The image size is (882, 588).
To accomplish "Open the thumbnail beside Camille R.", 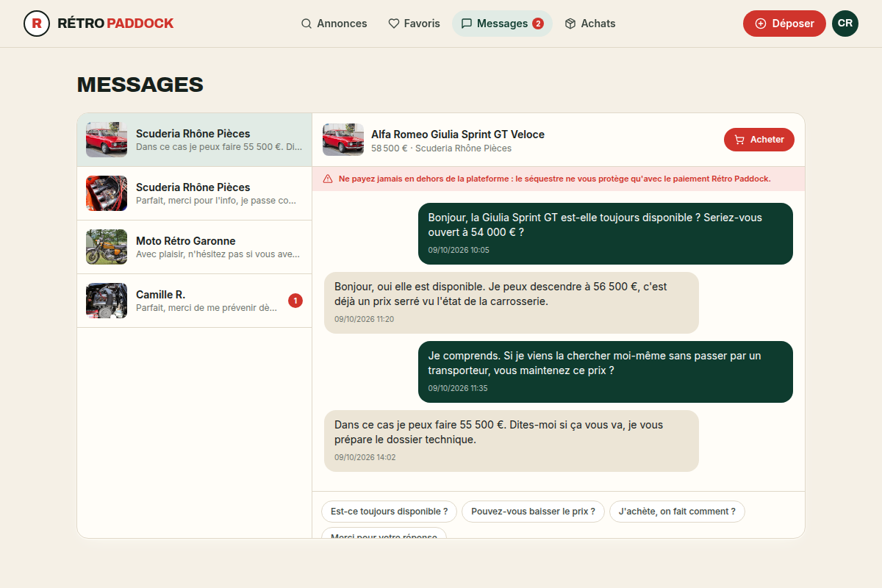I will pos(107,301).
